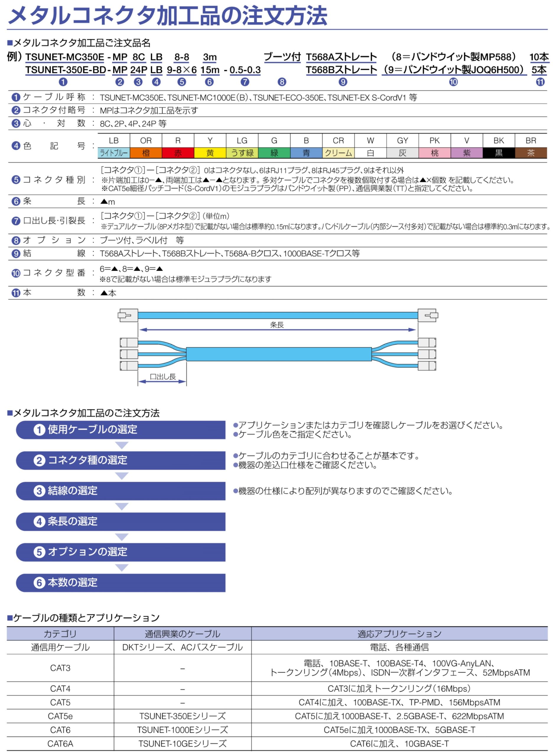Click the arrow below オプションの選定 step

pos(122,568)
